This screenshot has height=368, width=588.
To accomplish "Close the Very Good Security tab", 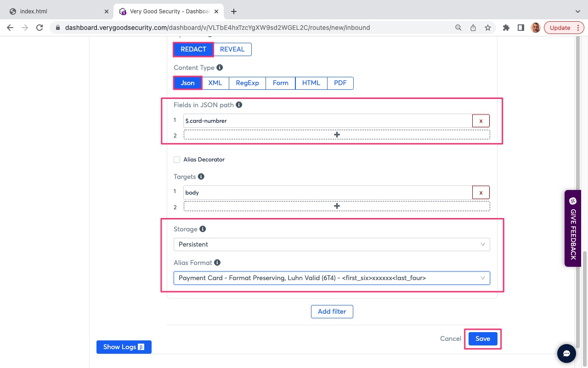I will (216, 11).
